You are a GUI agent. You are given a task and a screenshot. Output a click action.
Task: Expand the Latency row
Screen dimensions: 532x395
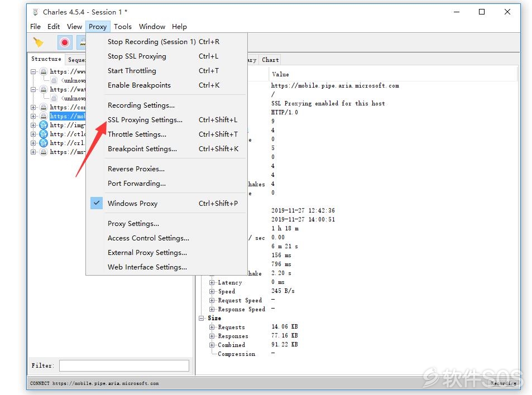coord(212,282)
